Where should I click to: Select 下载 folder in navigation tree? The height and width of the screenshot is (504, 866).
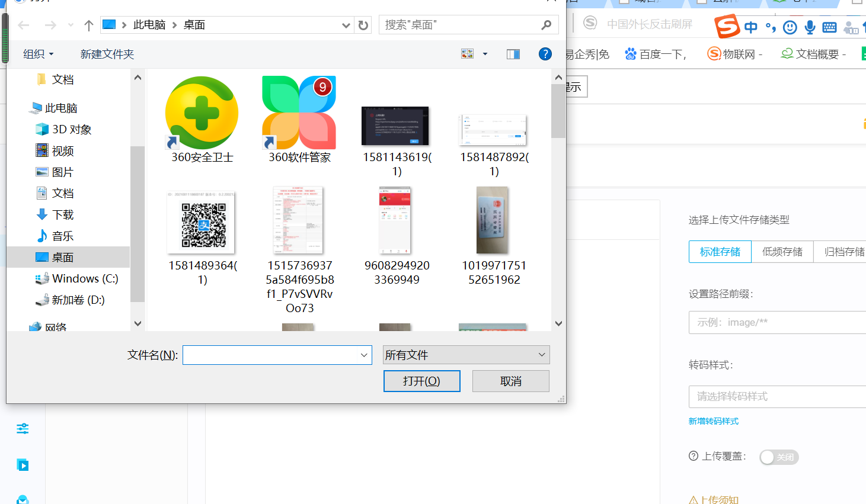[55, 214]
